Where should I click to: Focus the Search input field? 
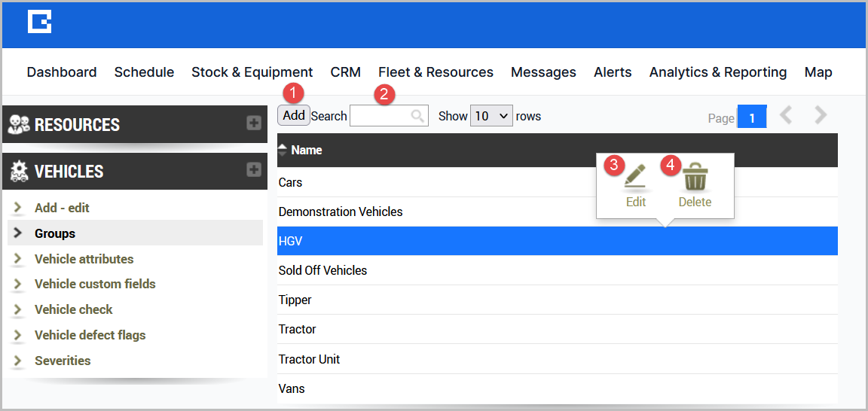tap(389, 116)
